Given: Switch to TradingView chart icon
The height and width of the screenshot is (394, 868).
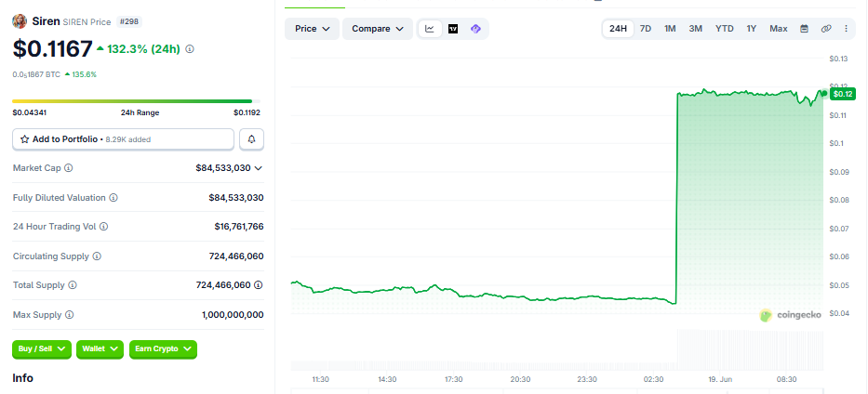Looking at the screenshot, I should (453, 29).
